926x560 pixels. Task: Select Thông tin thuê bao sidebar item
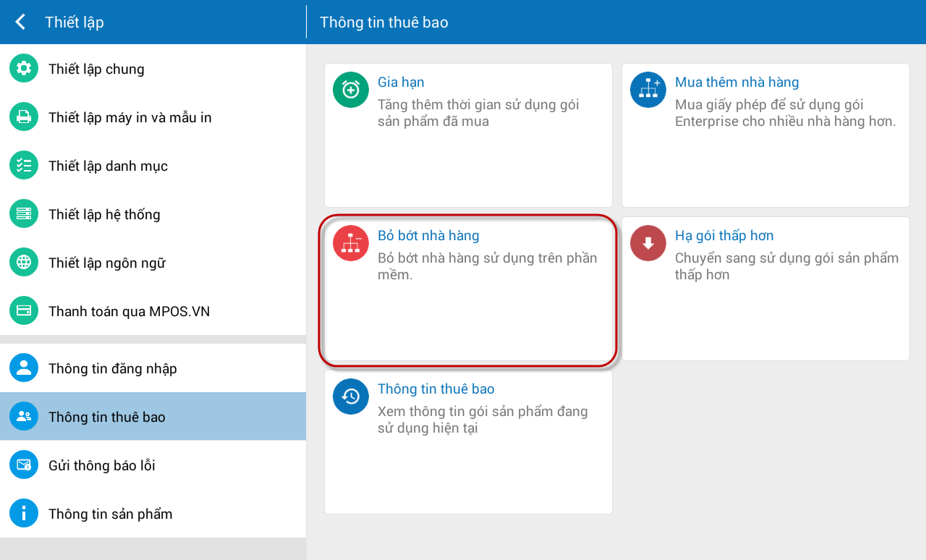tap(153, 417)
